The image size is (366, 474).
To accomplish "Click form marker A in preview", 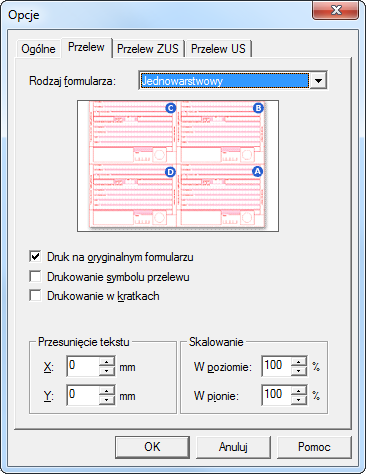I will [257, 171].
